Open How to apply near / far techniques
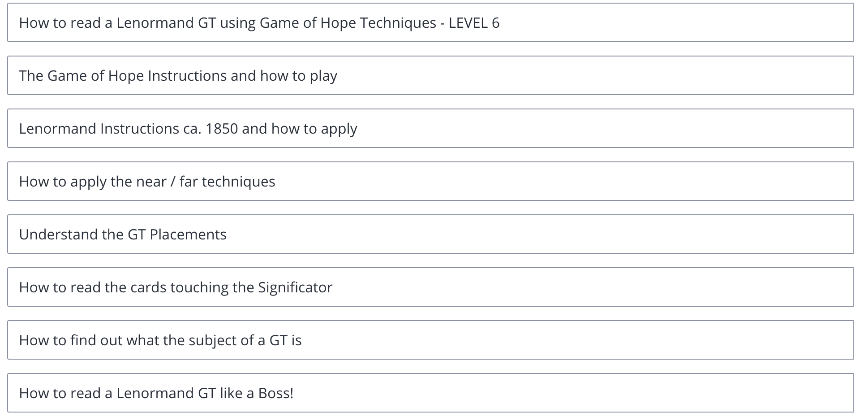This screenshot has height=417, width=868. coord(430,181)
